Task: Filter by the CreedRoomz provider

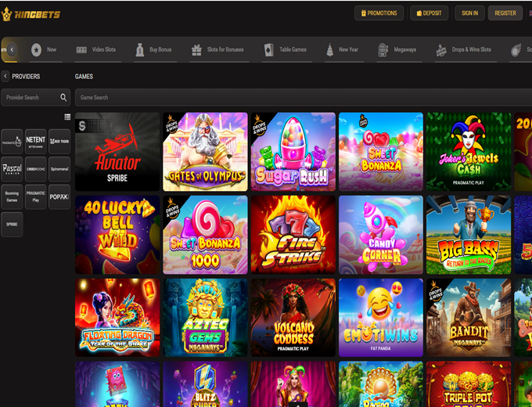Action: pyautogui.click(x=36, y=169)
